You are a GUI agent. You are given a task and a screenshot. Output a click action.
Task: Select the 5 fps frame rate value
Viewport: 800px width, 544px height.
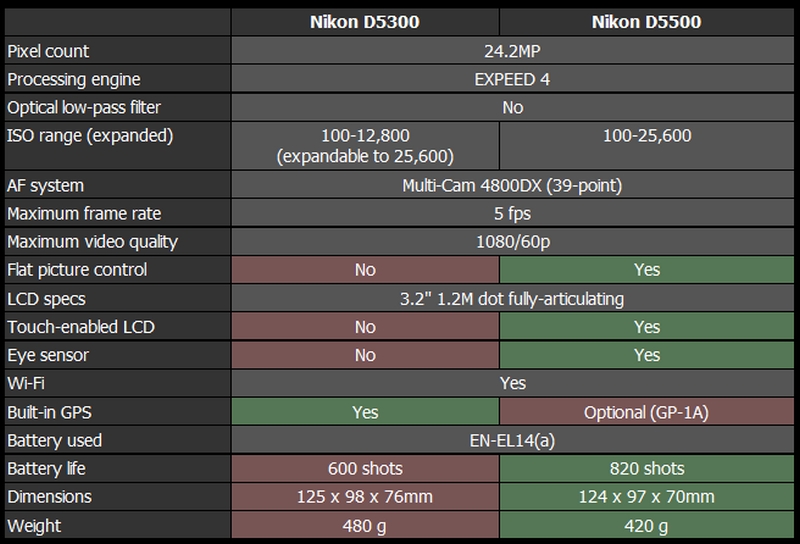(512, 213)
